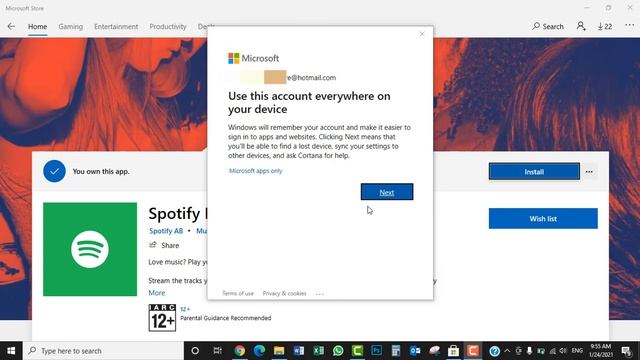Close the Microsoft account dialog
Viewport: 640px width, 360px height.
click(422, 34)
